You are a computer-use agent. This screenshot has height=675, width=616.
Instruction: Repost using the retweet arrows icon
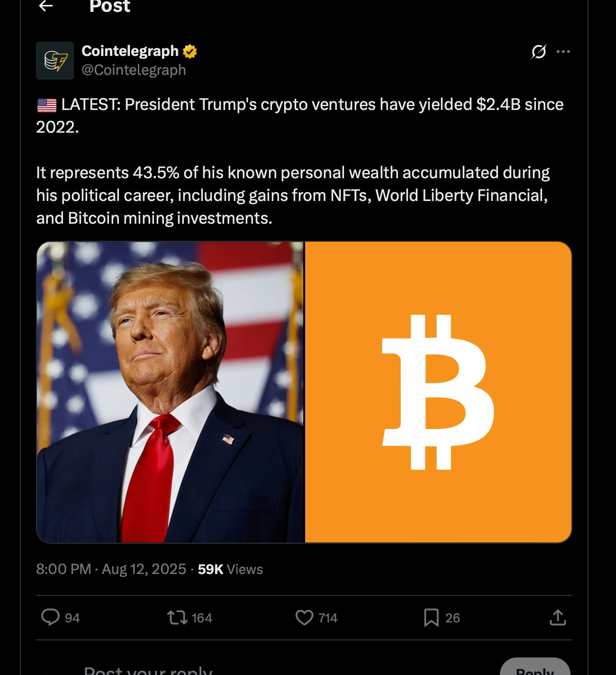tap(177, 617)
